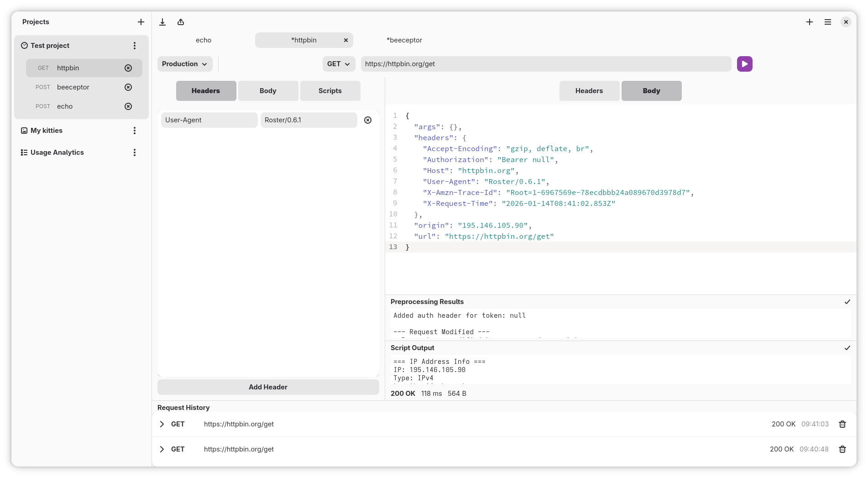
Task: Open the new request tab plus icon
Action: [x=810, y=22]
